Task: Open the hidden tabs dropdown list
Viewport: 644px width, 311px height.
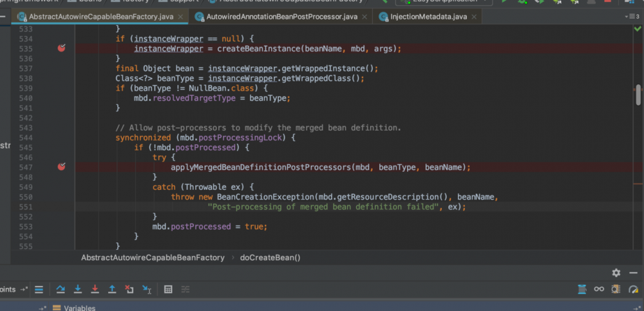Action: coord(632,16)
